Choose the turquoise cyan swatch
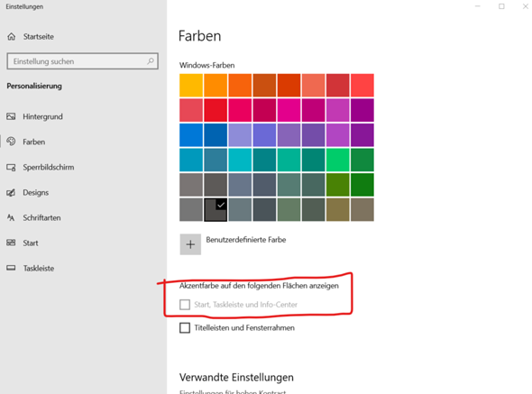The image size is (532, 394). [240, 160]
